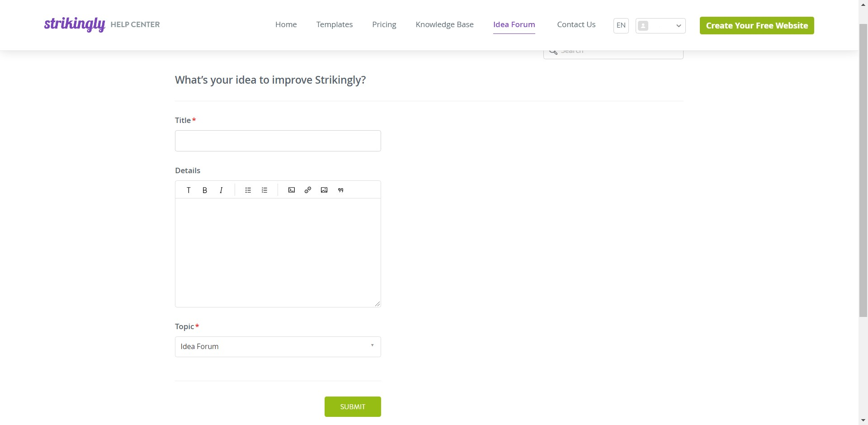This screenshot has width=868, height=425.
Task: Insert a blockquote in Details
Action: (340, 190)
